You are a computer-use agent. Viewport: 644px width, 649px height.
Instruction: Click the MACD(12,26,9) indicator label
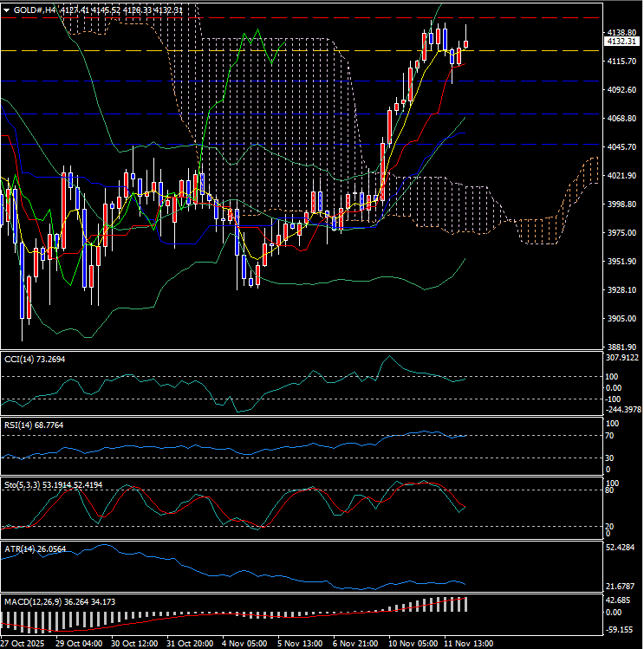pyautogui.click(x=35, y=600)
